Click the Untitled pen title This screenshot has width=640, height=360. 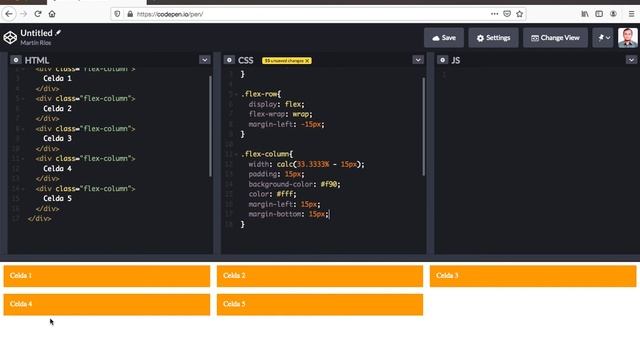(36, 33)
